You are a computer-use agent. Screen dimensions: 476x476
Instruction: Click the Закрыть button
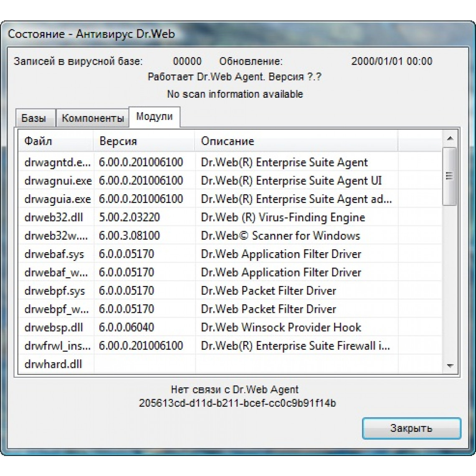411,428
